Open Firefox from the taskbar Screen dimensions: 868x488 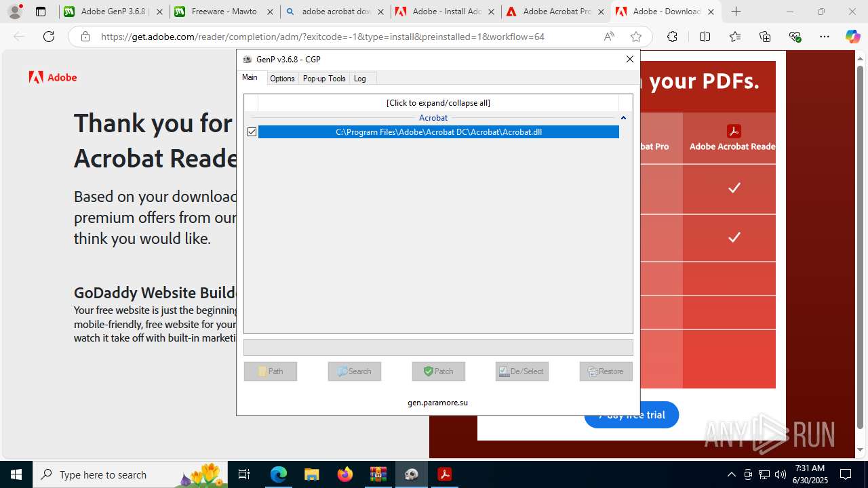point(344,474)
